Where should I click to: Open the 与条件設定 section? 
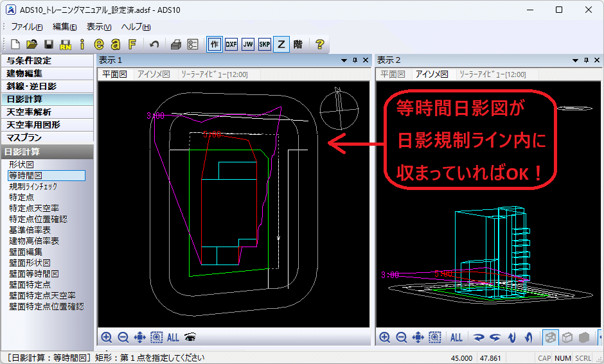click(48, 61)
